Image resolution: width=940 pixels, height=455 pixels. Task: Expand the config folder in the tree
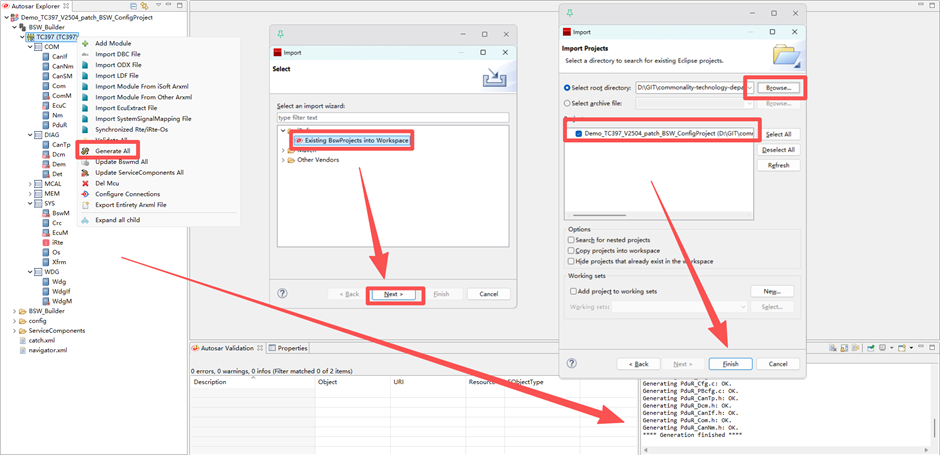coord(14,321)
